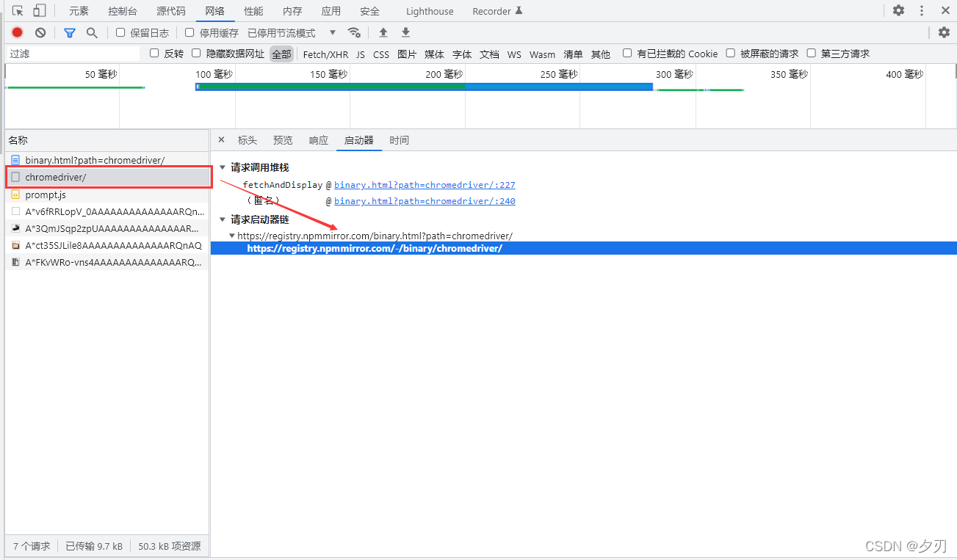Filter requests by fonts (字体)
This screenshot has height=560, width=957.
tap(462, 54)
